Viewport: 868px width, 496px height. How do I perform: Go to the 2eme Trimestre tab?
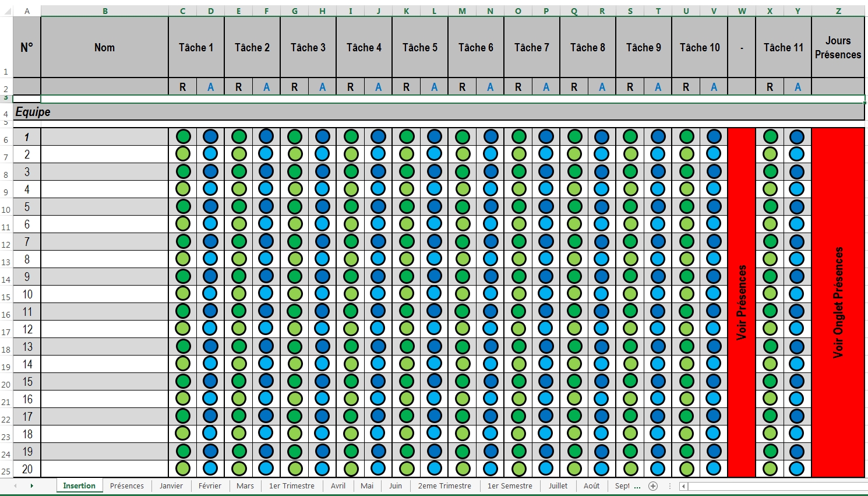pos(444,486)
